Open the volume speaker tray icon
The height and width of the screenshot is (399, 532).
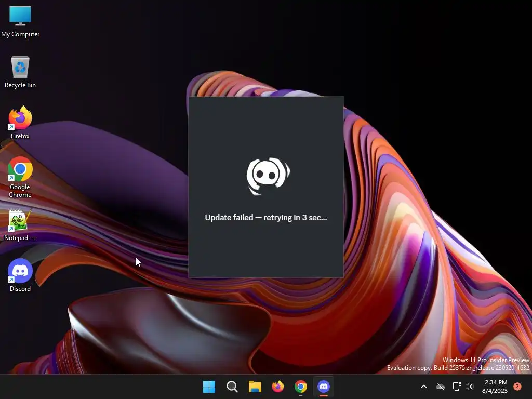click(469, 387)
